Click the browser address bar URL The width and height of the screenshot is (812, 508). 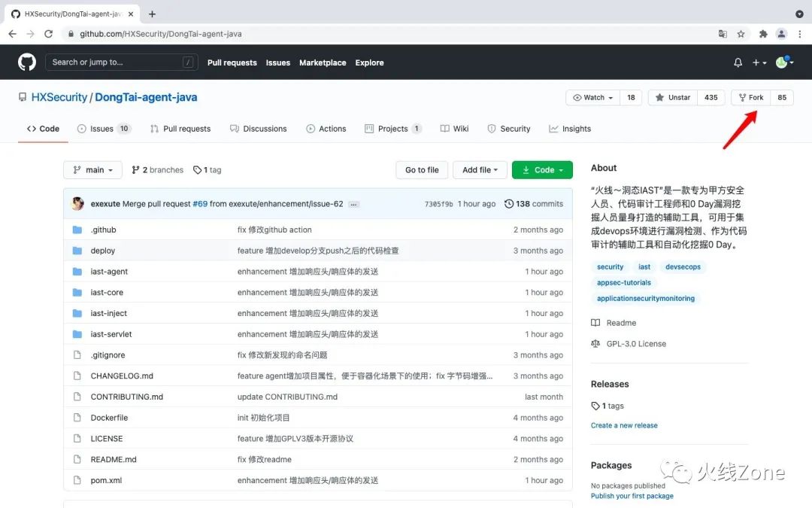pos(161,34)
